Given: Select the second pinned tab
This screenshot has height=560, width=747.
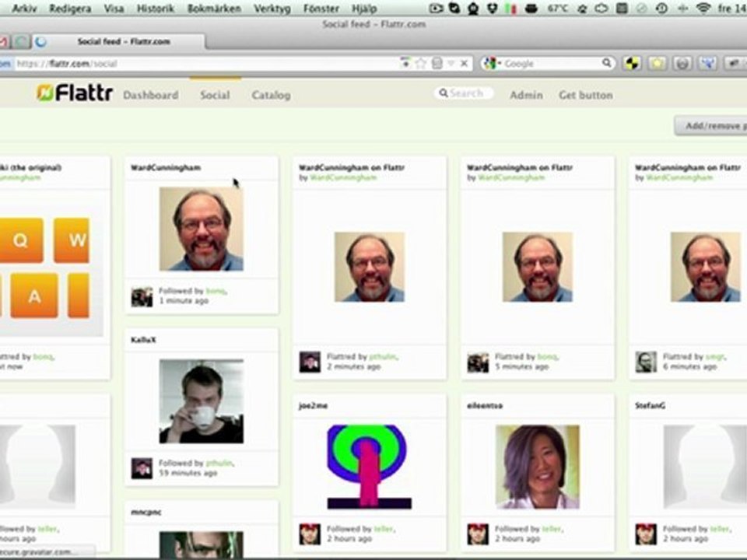Looking at the screenshot, I should 20,42.
